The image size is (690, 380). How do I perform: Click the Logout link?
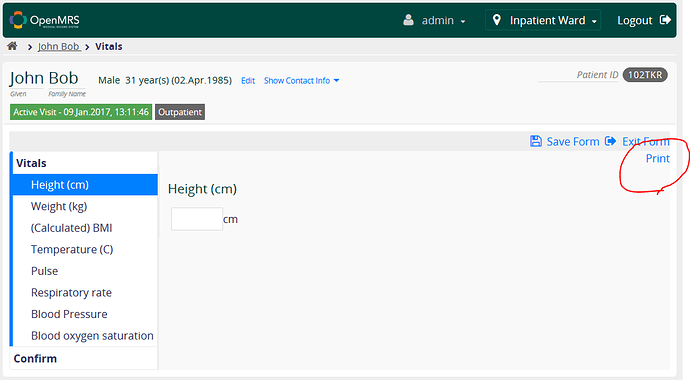click(635, 20)
